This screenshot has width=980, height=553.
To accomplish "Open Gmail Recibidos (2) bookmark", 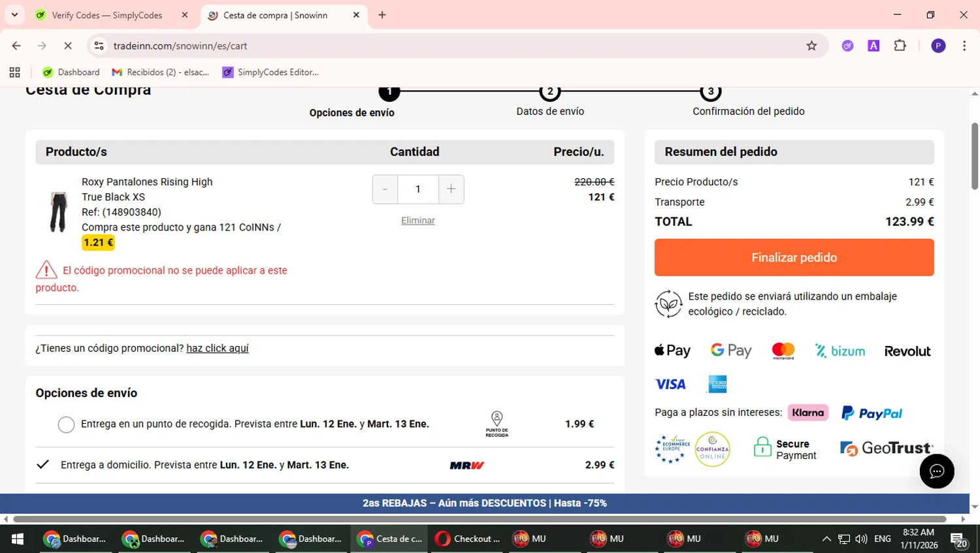I will pos(161,72).
